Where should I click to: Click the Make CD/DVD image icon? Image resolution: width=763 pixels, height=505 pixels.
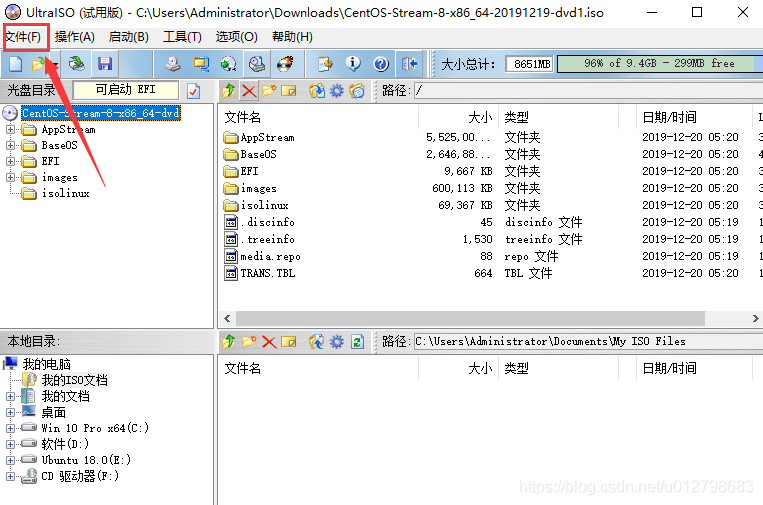[x=173, y=64]
